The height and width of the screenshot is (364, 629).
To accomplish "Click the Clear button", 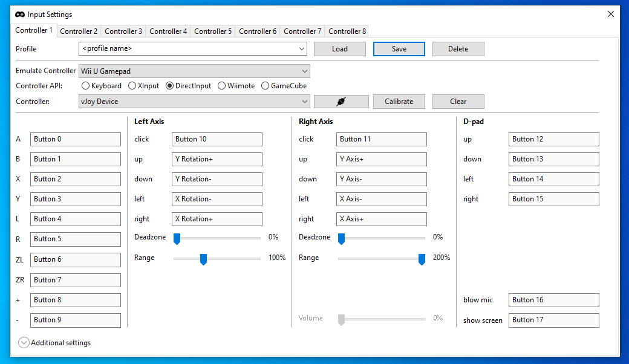I will pos(458,102).
